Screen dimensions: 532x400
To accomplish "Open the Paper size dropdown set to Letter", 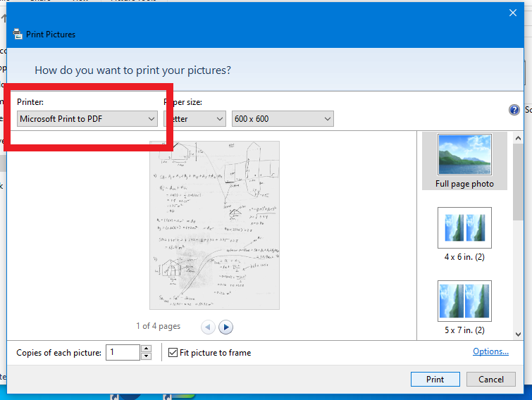I will pos(194,118).
